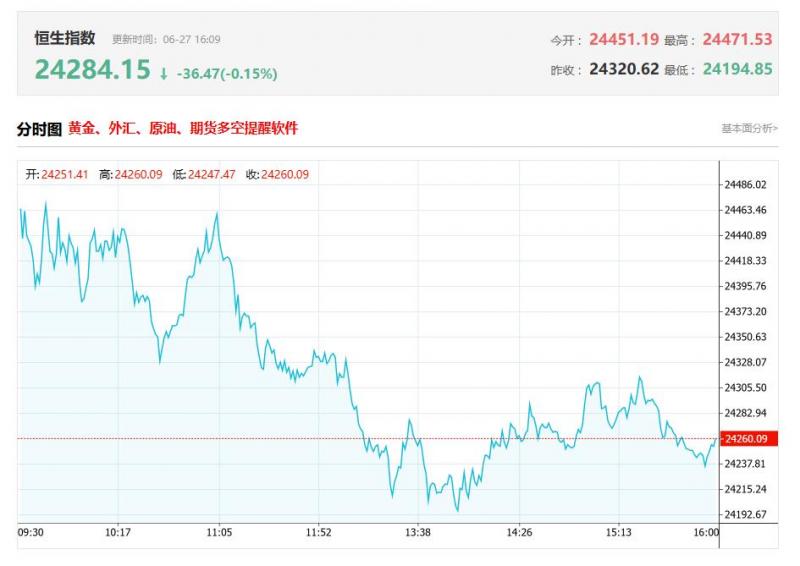Click y-axis label 24486.02
Image resolution: width=800 pixels, height=566 pixels.
click(x=745, y=185)
